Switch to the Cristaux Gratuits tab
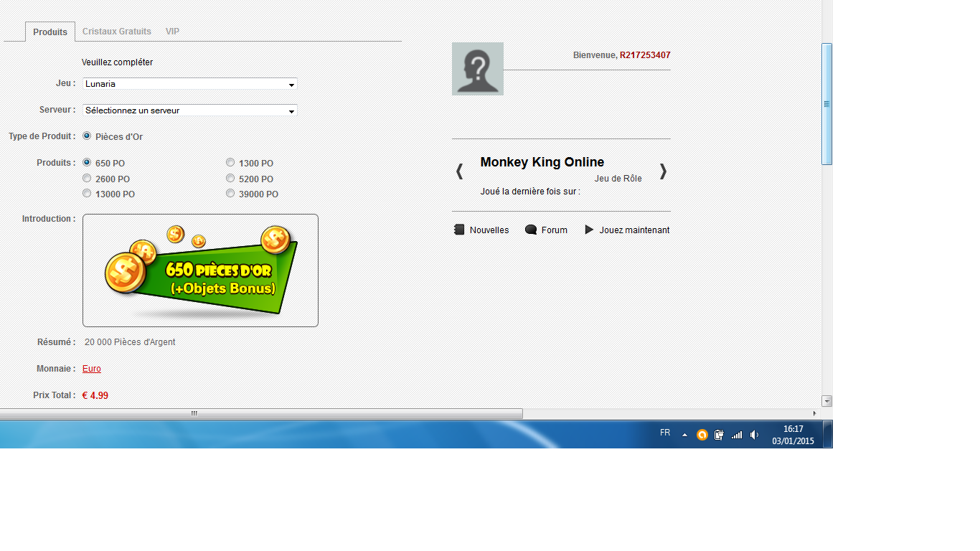980x551 pixels. coord(117,32)
